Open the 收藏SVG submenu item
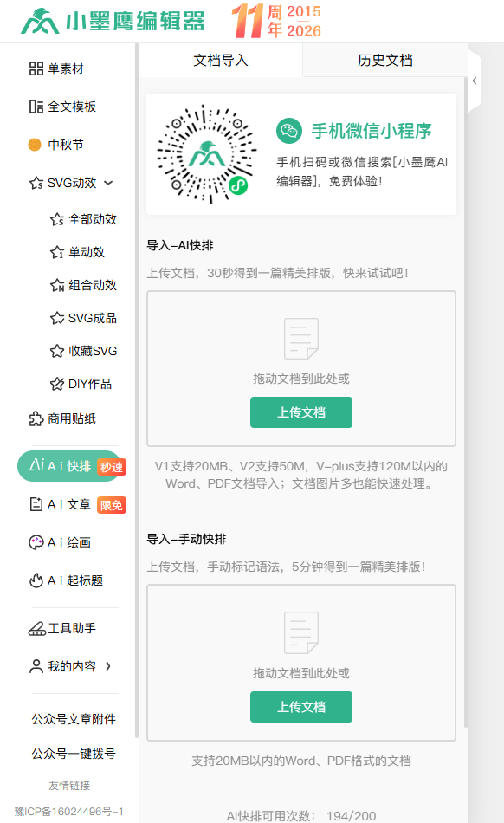This screenshot has height=823, width=504. (x=93, y=351)
